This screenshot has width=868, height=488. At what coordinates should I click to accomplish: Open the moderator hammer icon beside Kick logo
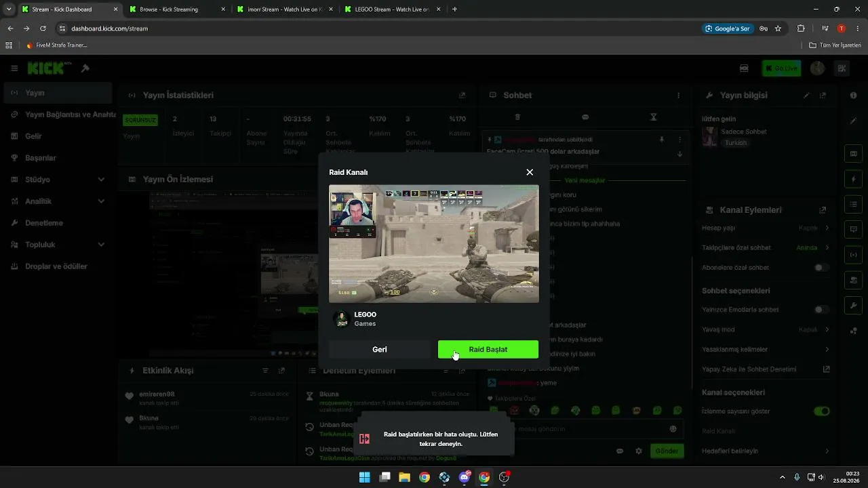(85, 68)
